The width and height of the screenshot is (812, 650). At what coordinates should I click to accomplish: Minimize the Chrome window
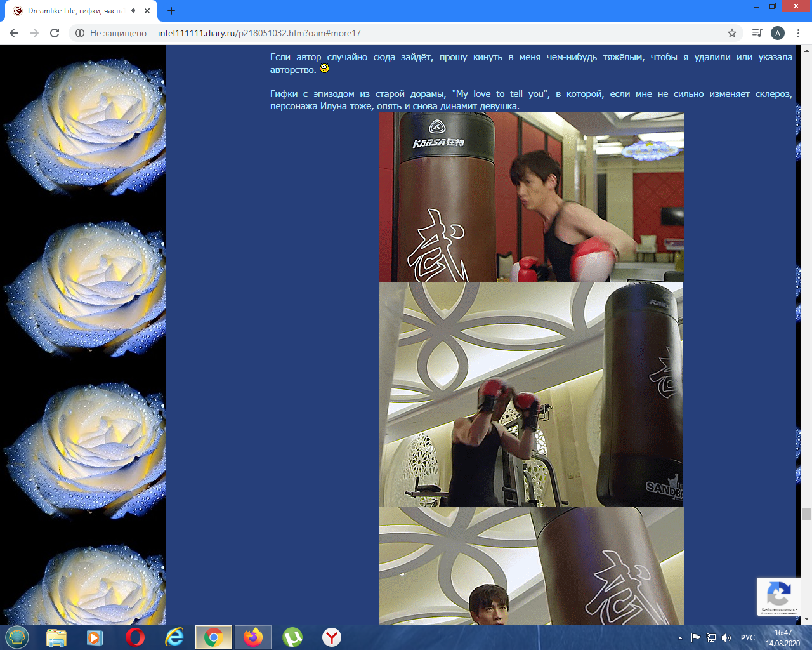point(757,7)
